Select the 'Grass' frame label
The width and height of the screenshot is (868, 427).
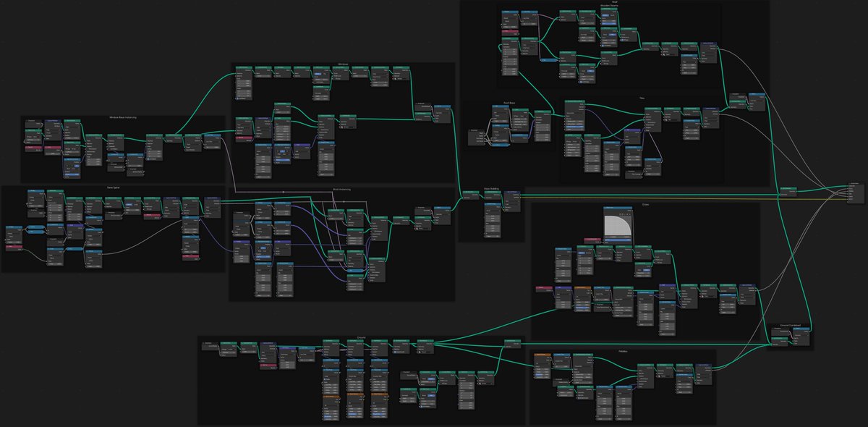(x=646, y=205)
